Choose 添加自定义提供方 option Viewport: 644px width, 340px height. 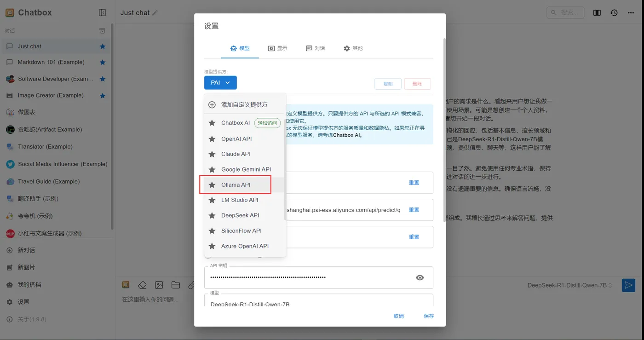click(245, 105)
